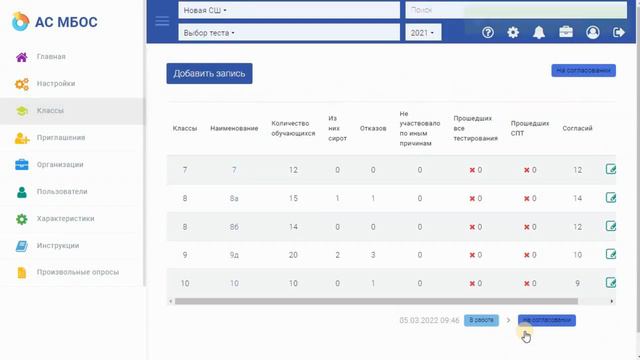Viewport: 640px width, 360px height.
Task: Click the graduation cap icon beside Классы
Action: (x=22, y=111)
